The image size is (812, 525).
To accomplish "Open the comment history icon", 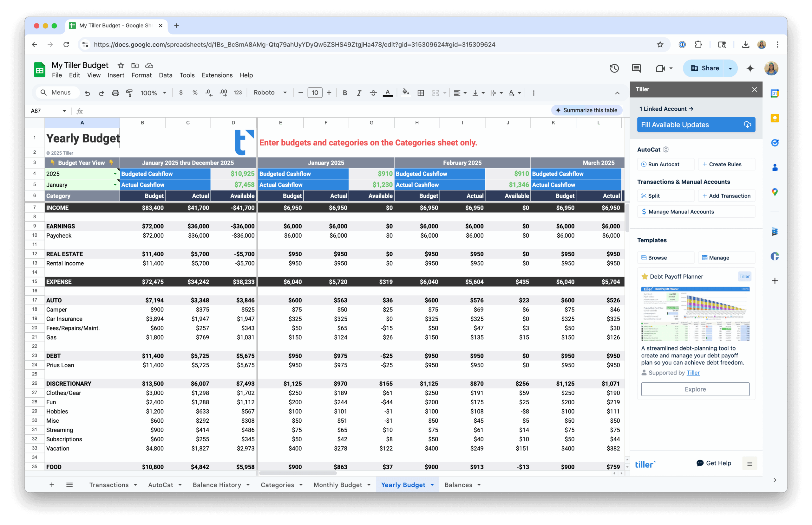I will [x=636, y=68].
